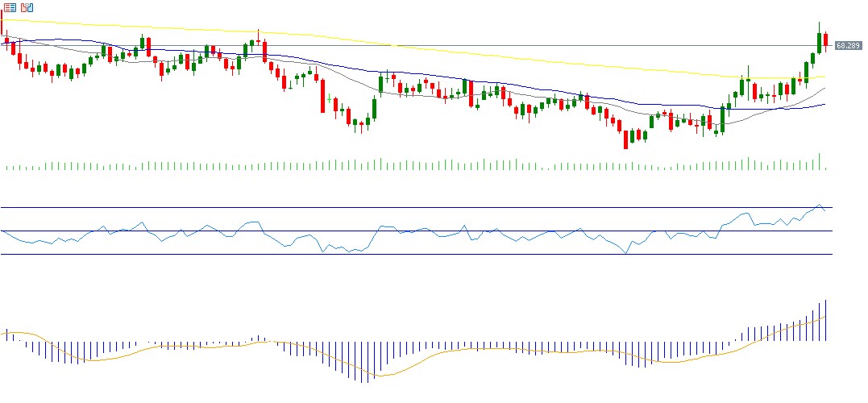Screen dimensions: 868x403
Task: Select the upper RSI level line
Action: tap(403, 208)
